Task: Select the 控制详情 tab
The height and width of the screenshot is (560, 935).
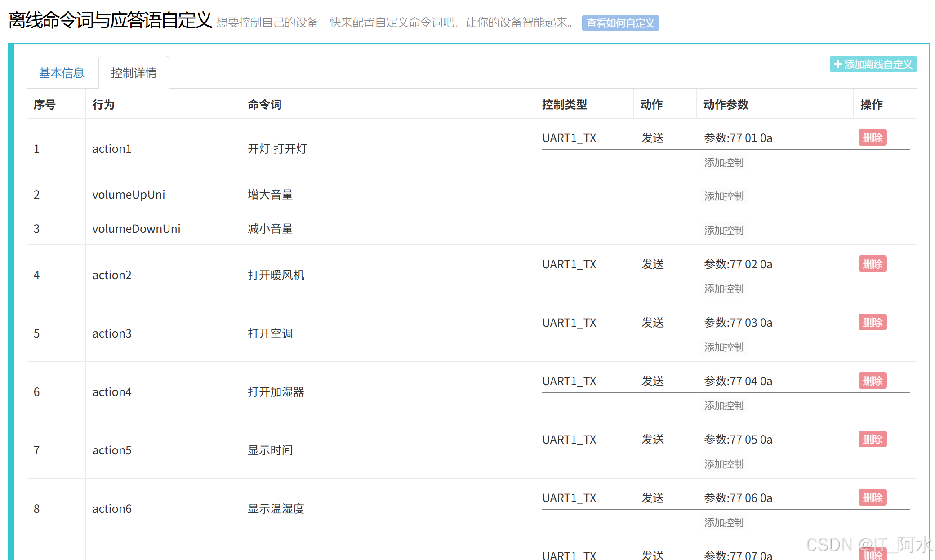Action: (134, 73)
